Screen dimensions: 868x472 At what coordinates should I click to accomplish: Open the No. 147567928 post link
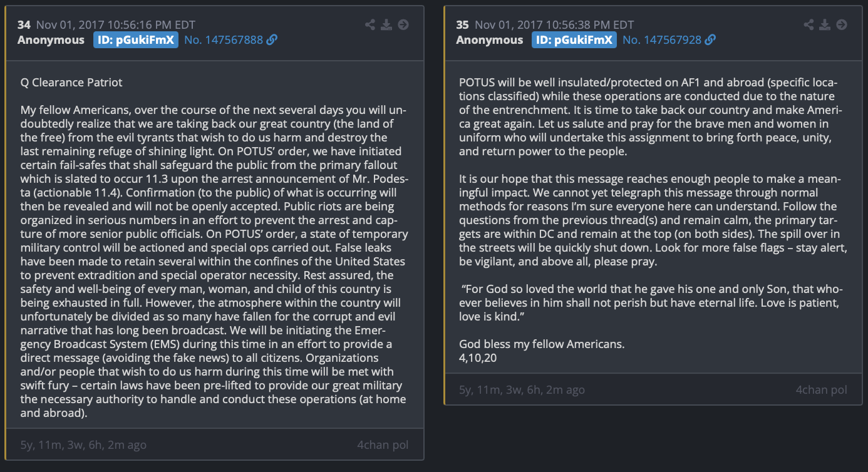click(662, 40)
